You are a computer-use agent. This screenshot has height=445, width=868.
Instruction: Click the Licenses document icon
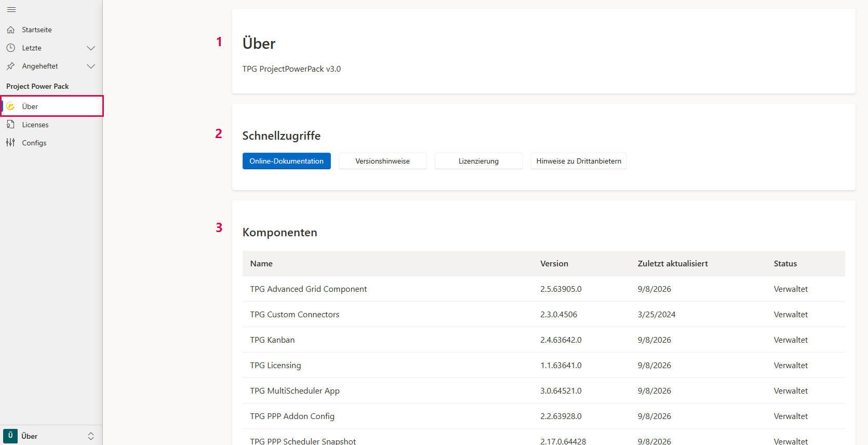pyautogui.click(x=11, y=125)
